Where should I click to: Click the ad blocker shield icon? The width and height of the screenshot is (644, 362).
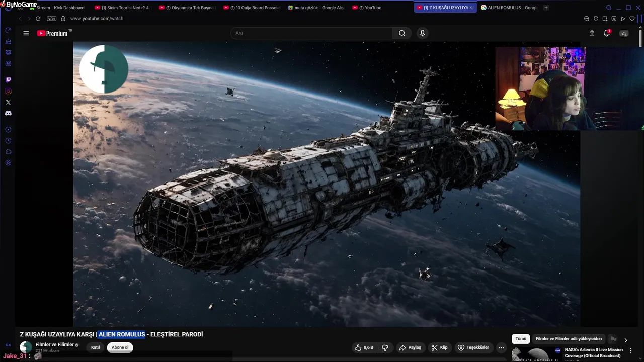point(614,19)
